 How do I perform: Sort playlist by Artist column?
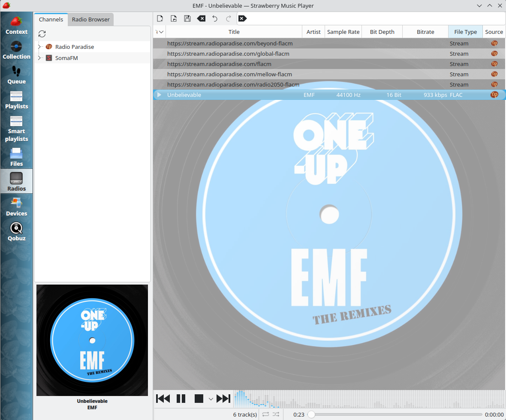[313, 32]
